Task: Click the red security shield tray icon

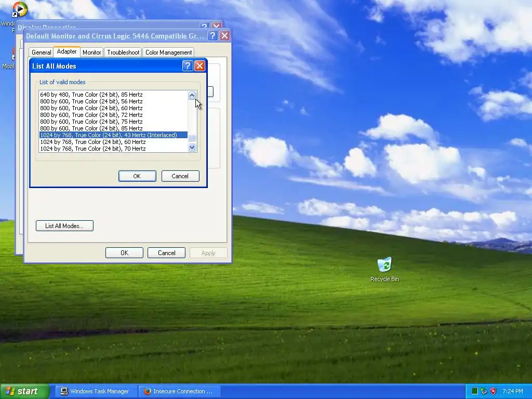Action: pos(494,391)
